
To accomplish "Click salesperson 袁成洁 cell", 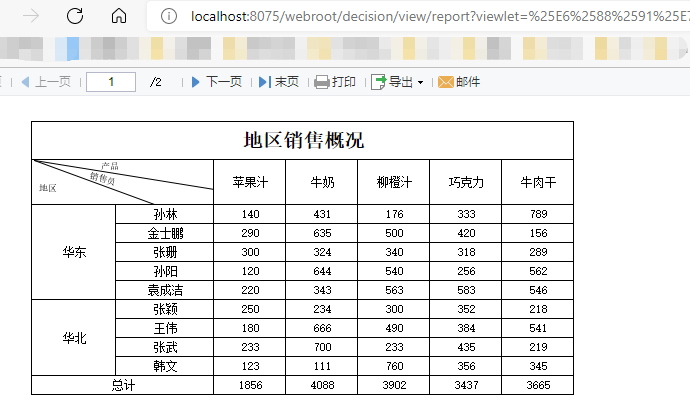I will pyautogui.click(x=165, y=290).
